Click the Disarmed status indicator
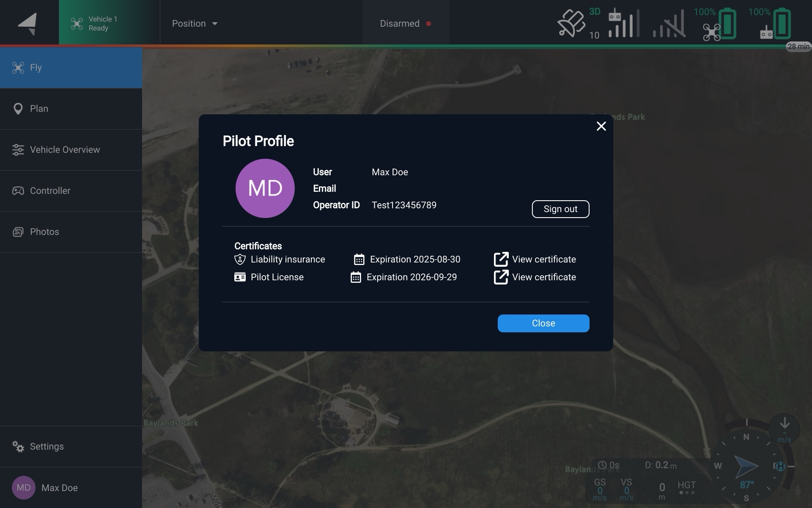This screenshot has width=812, height=508. 405,23
